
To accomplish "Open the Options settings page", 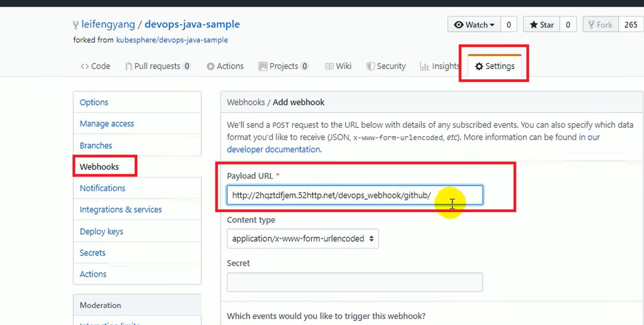I will click(137, 102).
